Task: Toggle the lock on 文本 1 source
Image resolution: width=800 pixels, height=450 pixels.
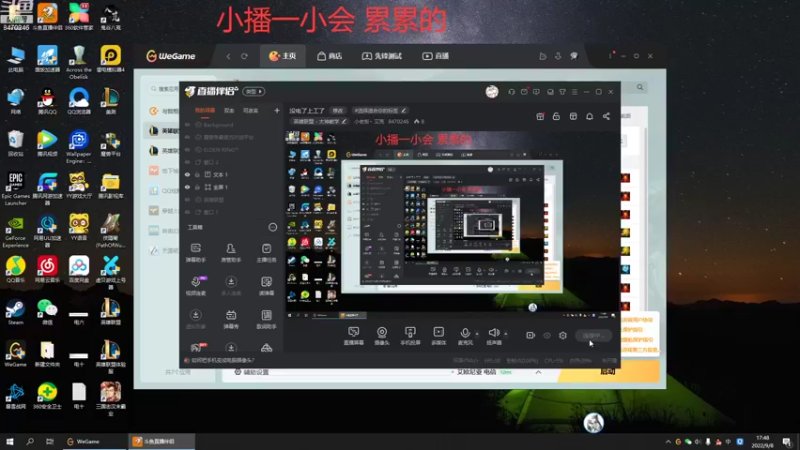Action: (198, 174)
